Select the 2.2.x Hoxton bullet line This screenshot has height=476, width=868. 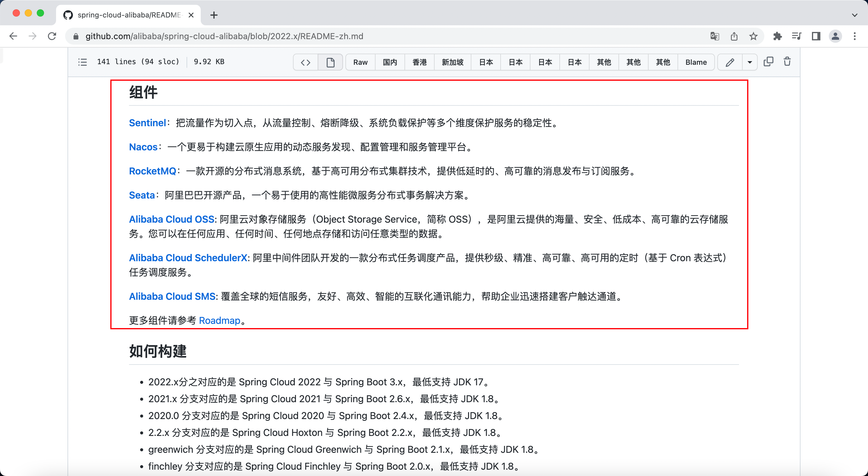click(x=326, y=432)
